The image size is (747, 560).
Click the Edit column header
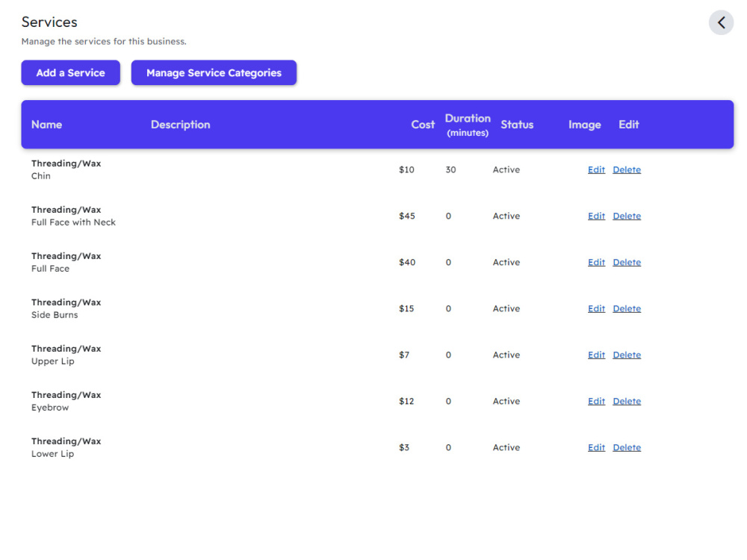pyautogui.click(x=628, y=125)
